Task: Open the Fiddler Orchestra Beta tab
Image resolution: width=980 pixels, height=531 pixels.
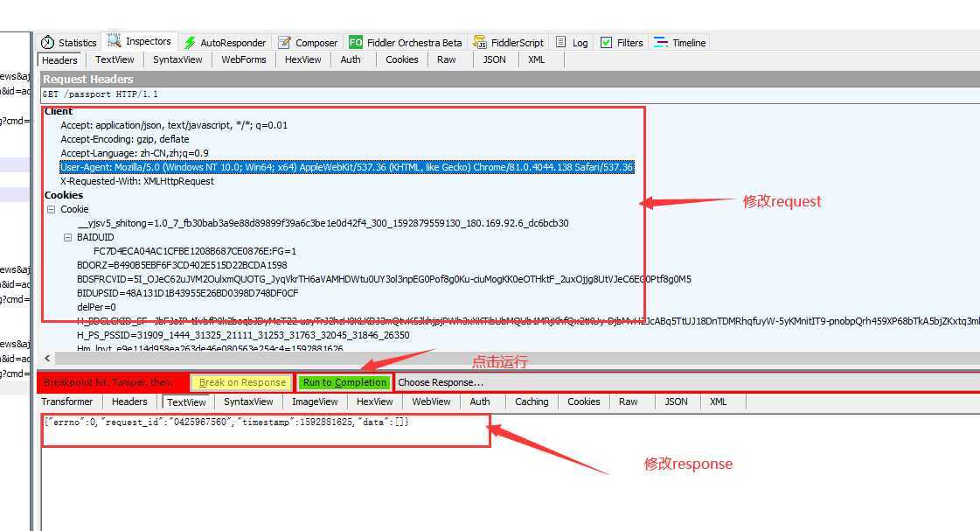Action: tap(406, 43)
